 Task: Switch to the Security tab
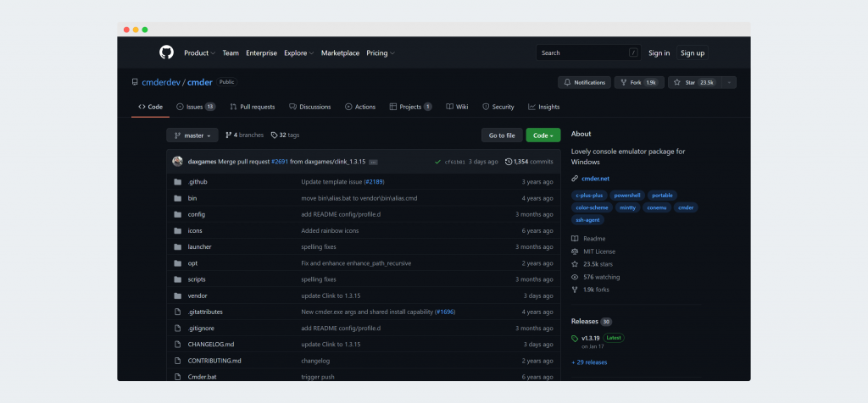(498, 107)
